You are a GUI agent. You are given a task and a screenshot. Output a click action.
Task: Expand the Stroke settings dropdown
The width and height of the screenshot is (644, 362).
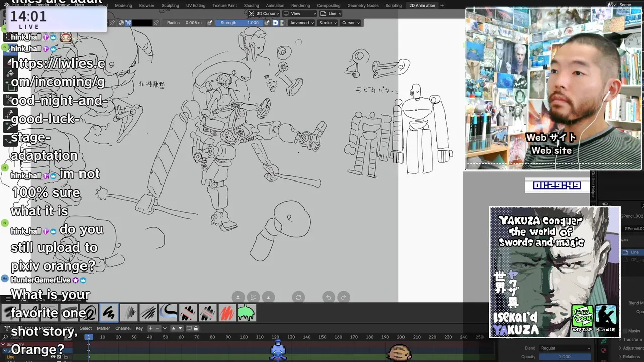point(327,23)
